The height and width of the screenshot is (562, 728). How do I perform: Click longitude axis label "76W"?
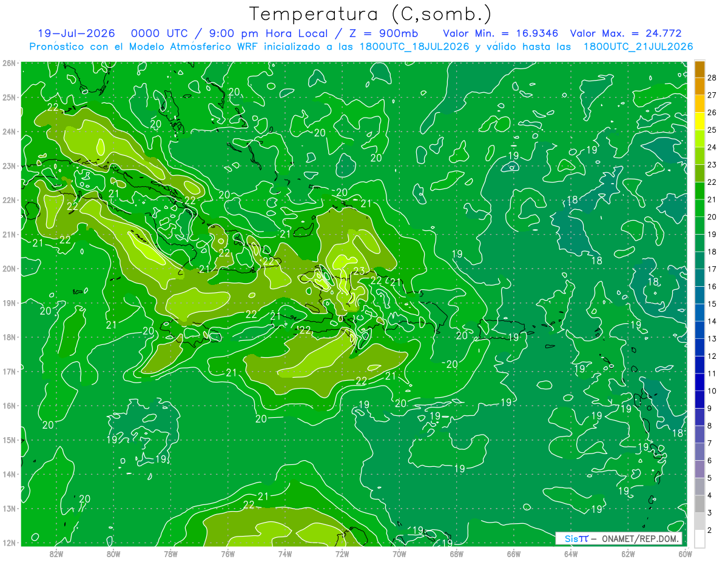[x=227, y=554]
